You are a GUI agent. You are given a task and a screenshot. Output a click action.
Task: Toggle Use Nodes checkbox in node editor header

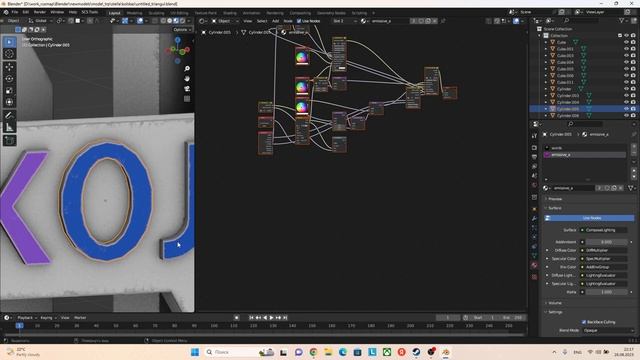tap(299, 21)
